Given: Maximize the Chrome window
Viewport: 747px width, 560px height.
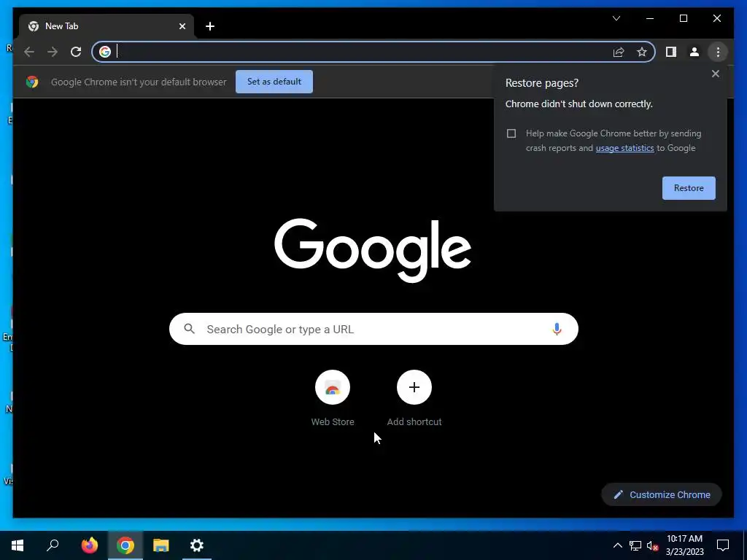Looking at the screenshot, I should (x=683, y=18).
